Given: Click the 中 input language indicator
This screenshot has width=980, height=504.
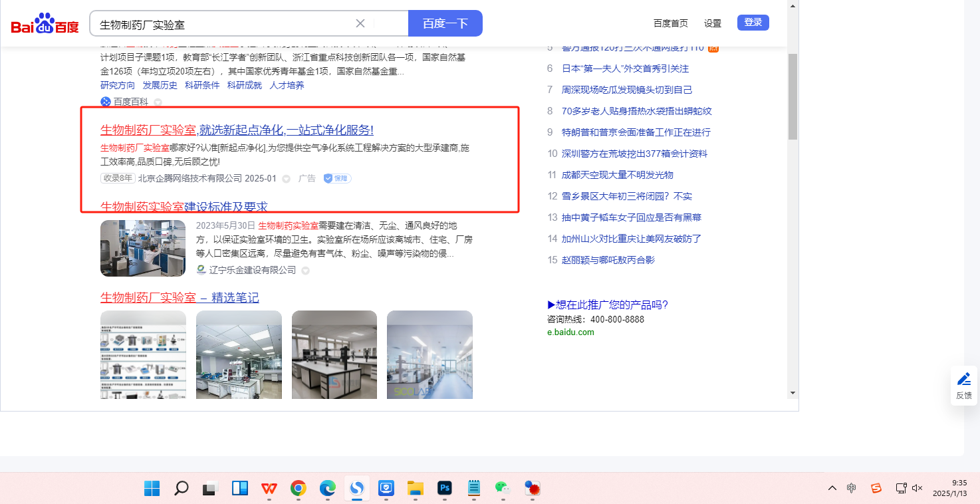Looking at the screenshot, I should [x=852, y=488].
